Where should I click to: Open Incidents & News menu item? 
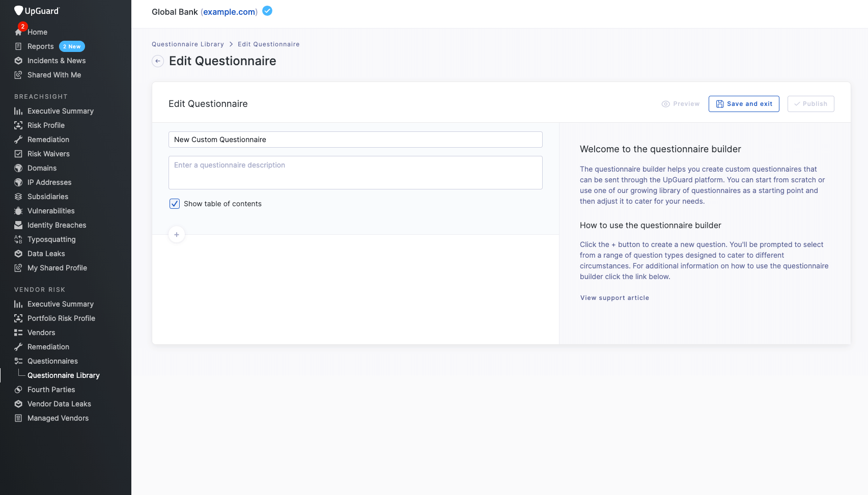coord(57,61)
